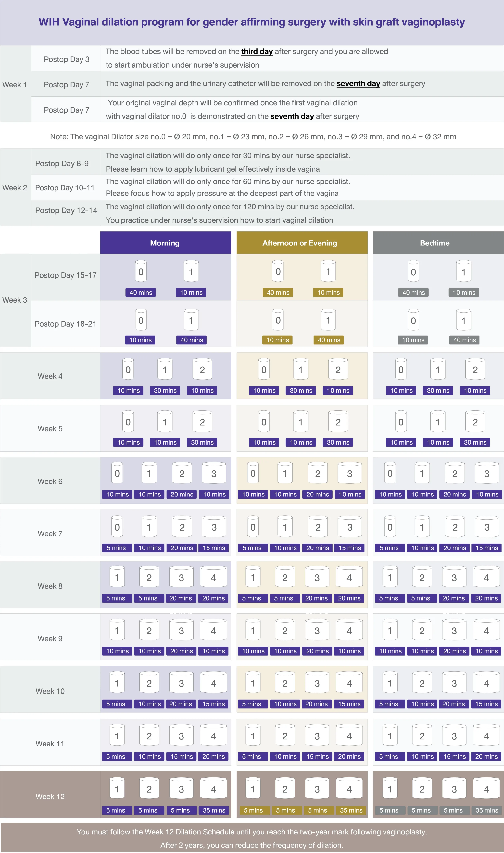Click Week 12 Morning dilator 4 icon
Viewport: 504px width, 853px height.
[x=213, y=788]
